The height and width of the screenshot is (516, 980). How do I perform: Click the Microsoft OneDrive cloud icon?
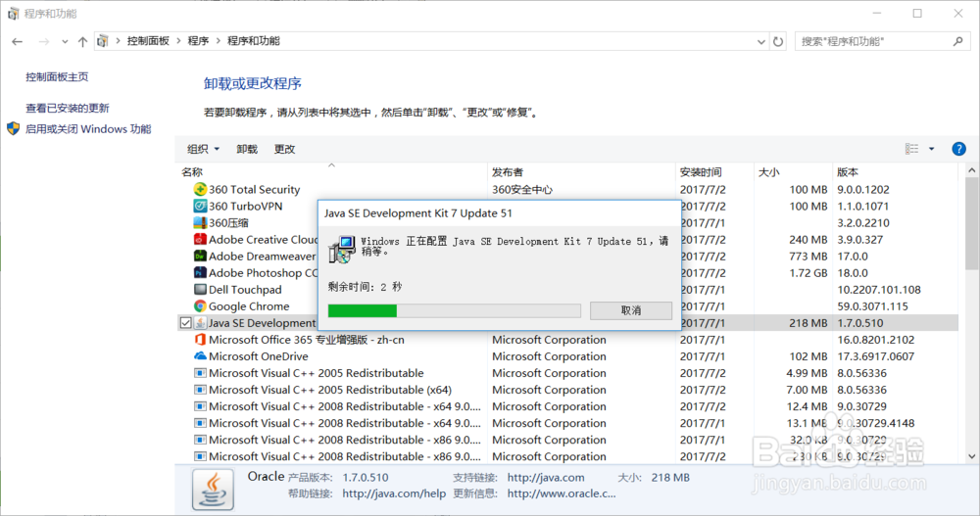pos(200,356)
